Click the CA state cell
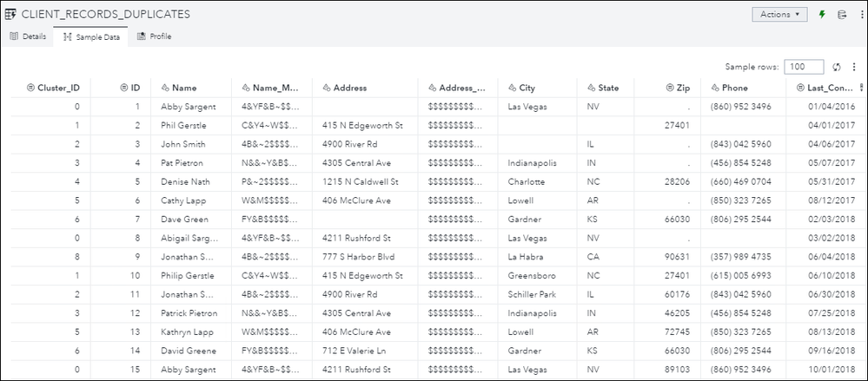Screen dimensions: 868x381 606,257
